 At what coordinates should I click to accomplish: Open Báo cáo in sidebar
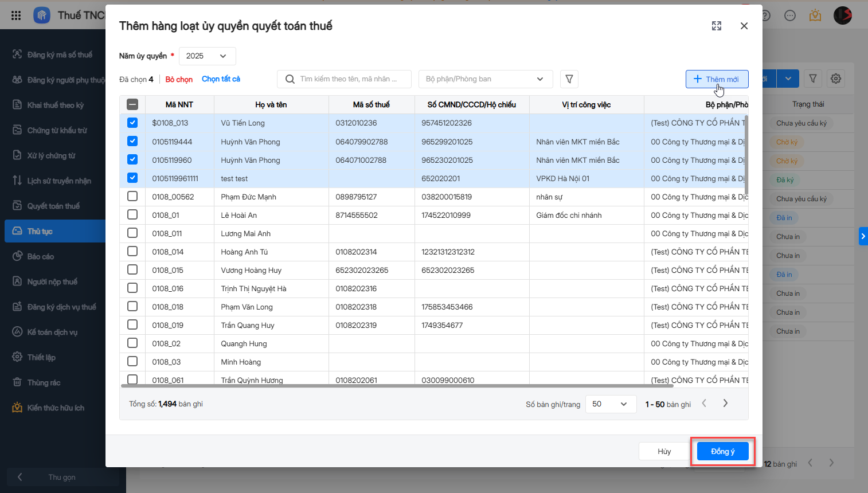pyautogui.click(x=41, y=257)
